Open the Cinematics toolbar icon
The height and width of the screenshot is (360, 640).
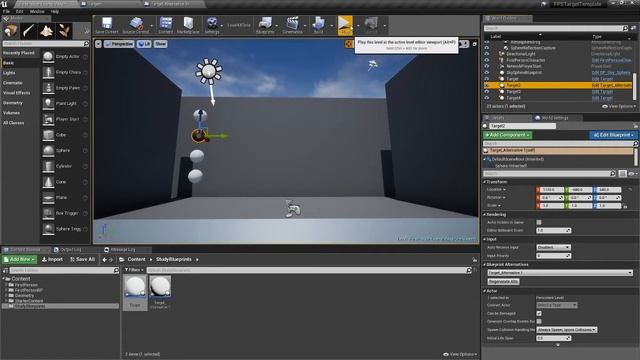(x=292, y=25)
